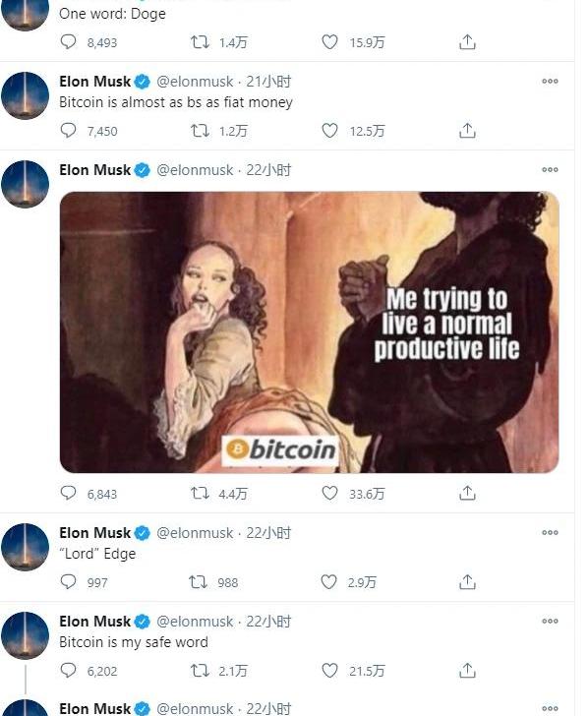
Task: Retweet the bitcoin meme tweet
Action: [200, 493]
